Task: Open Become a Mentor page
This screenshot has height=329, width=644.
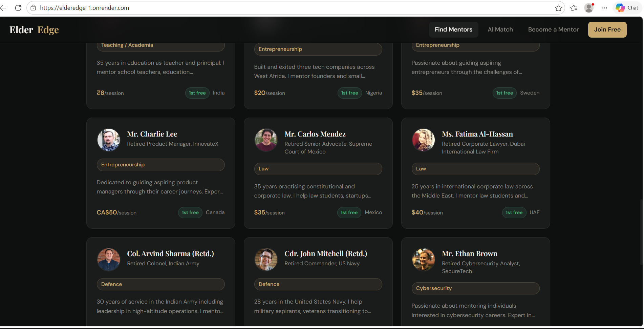Action: [x=553, y=29]
